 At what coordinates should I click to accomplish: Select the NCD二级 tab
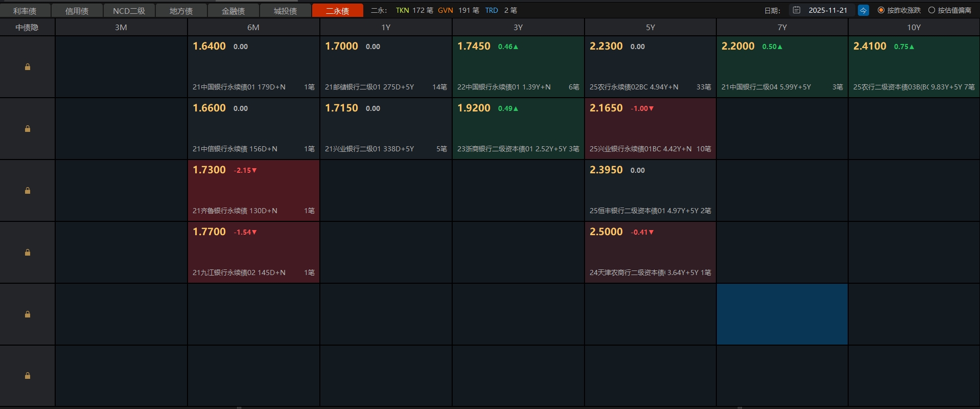(129, 11)
